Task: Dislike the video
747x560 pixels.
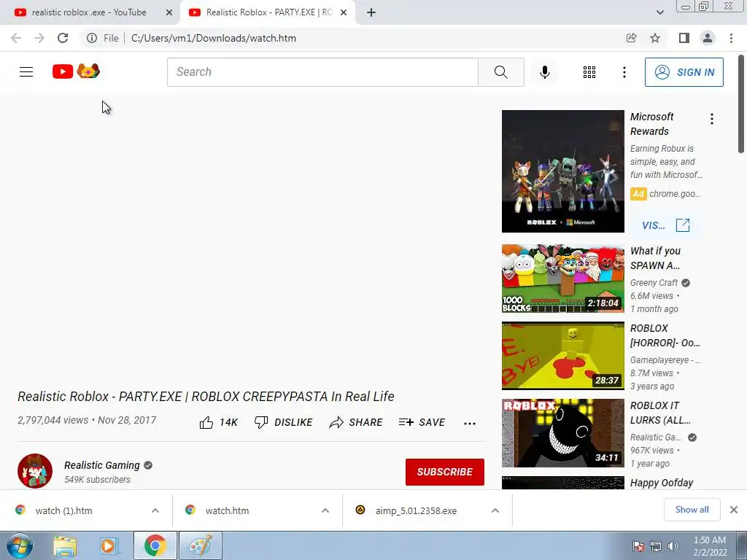Action: pos(283,422)
